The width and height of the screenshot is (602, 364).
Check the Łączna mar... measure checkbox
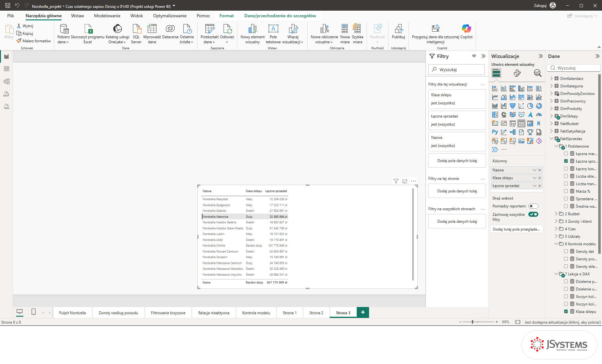566,153
